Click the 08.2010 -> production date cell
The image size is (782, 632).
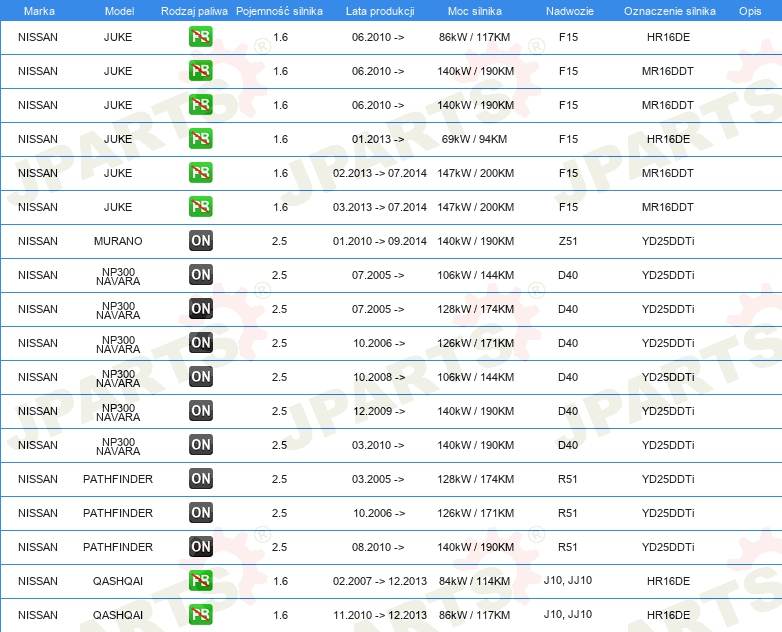coord(378,547)
